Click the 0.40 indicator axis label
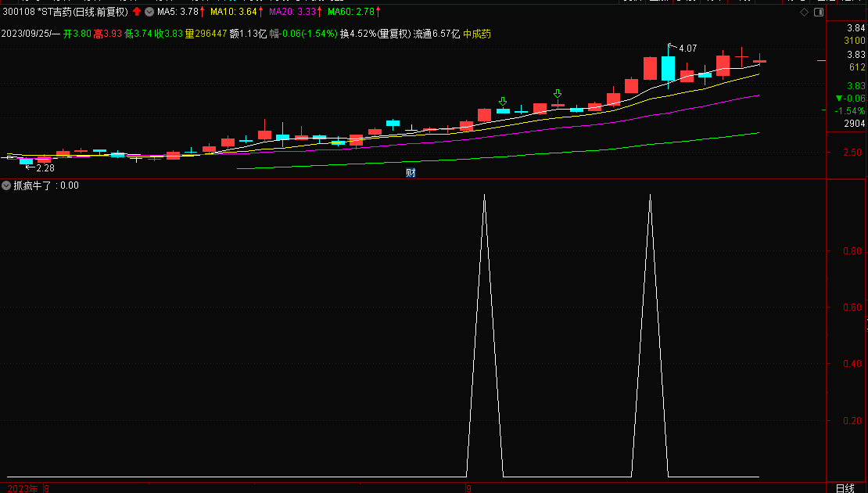Image resolution: width=868 pixels, height=493 pixels. coord(852,364)
